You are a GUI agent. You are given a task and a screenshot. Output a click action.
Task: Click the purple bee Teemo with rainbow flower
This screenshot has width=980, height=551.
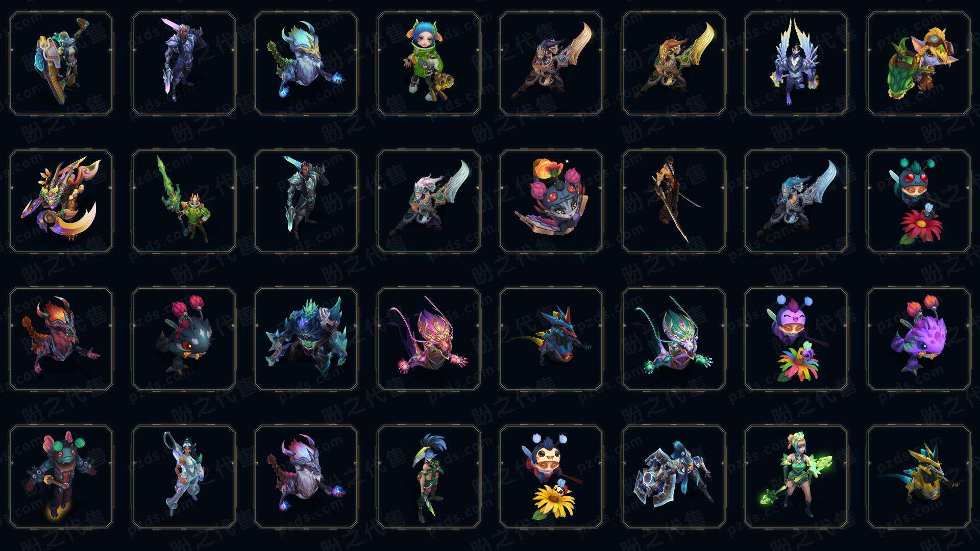click(796, 339)
